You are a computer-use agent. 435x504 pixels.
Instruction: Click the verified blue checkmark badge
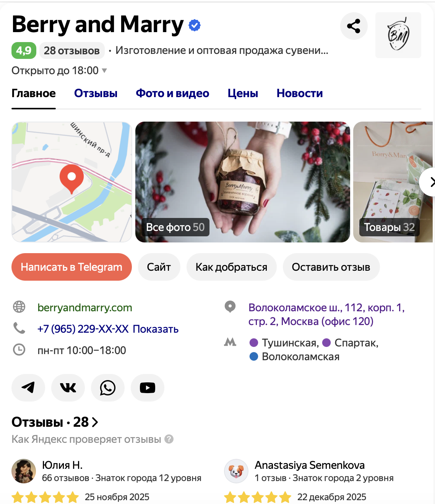195,25
